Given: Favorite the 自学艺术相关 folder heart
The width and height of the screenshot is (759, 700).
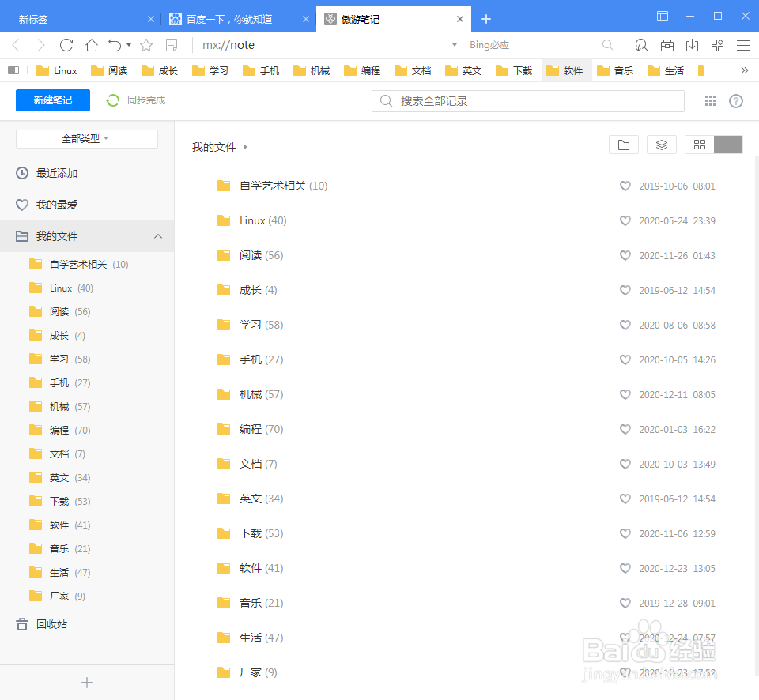Looking at the screenshot, I should [625, 186].
